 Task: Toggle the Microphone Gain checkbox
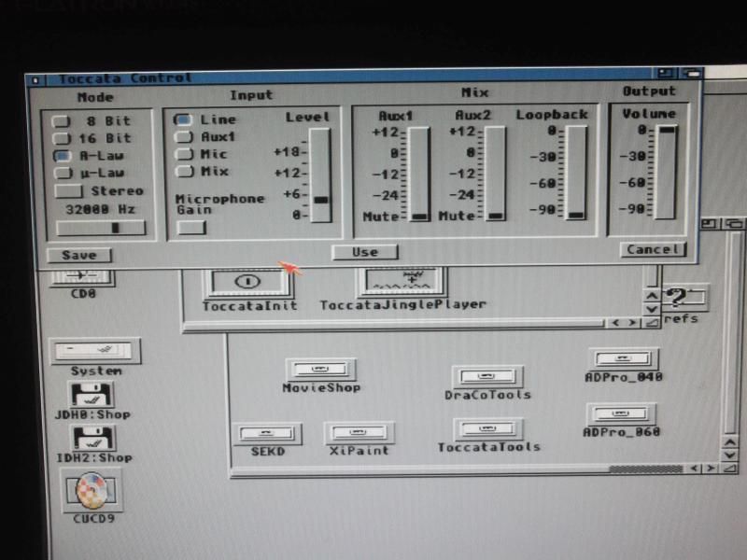coord(190,228)
